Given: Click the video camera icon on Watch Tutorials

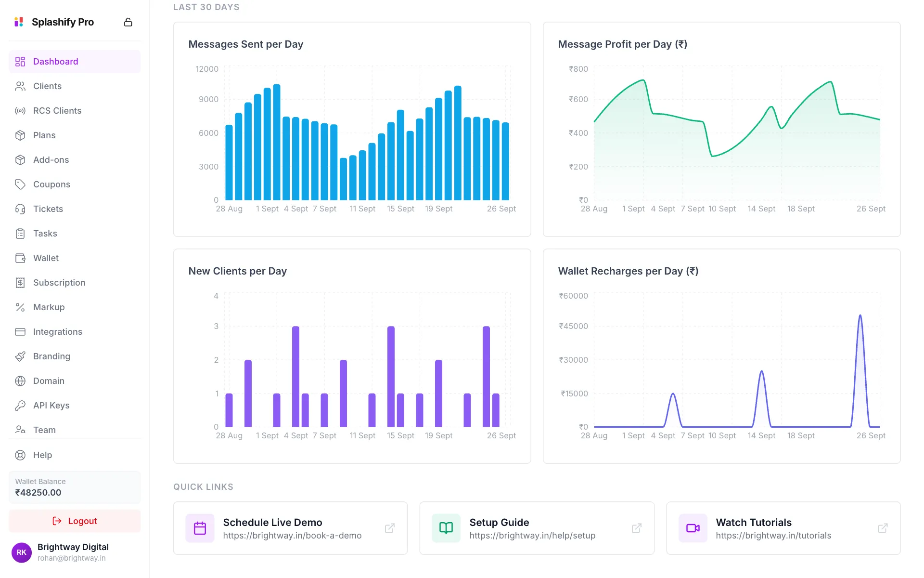Looking at the screenshot, I should (693, 528).
